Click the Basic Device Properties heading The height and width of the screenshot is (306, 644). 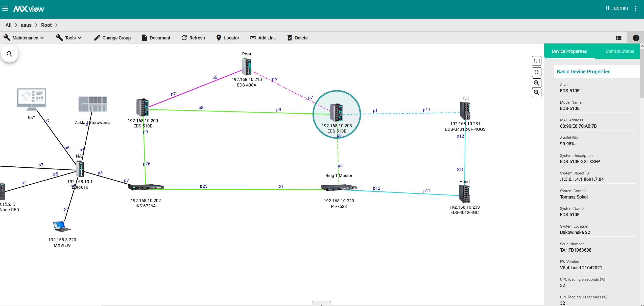coord(583,72)
